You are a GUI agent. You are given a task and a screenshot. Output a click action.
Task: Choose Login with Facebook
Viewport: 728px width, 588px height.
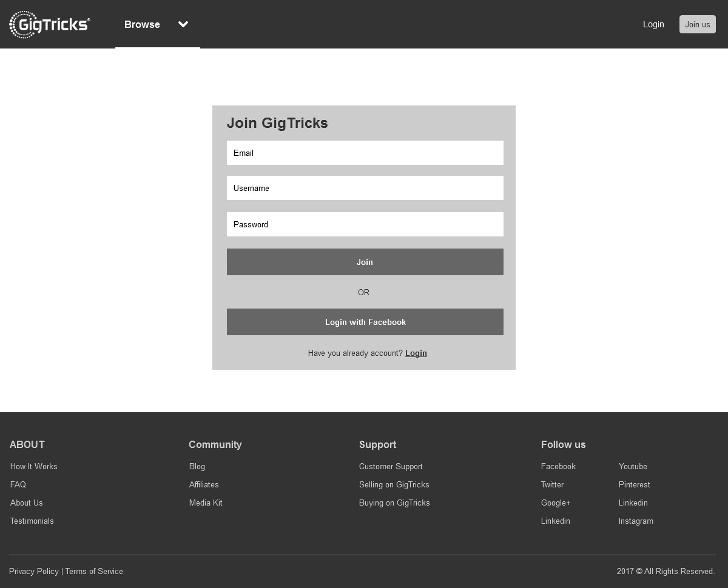tap(365, 322)
